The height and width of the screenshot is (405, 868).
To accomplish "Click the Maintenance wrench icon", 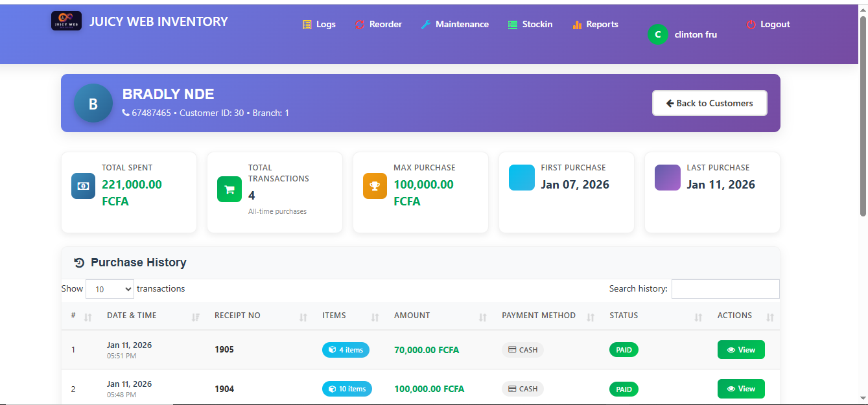I will coord(426,24).
